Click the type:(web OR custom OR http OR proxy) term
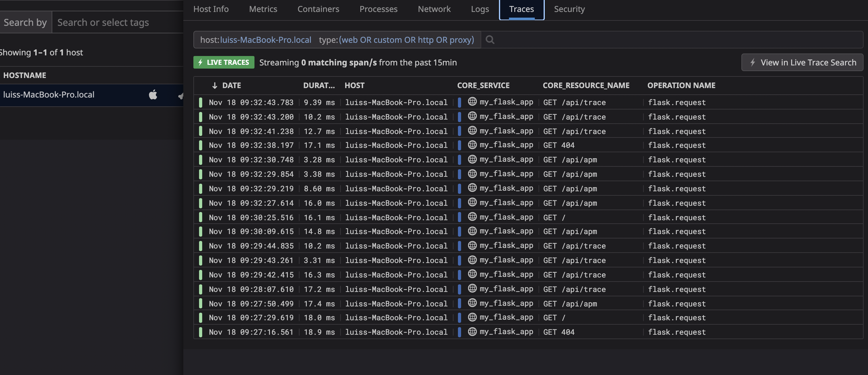 pyautogui.click(x=396, y=40)
